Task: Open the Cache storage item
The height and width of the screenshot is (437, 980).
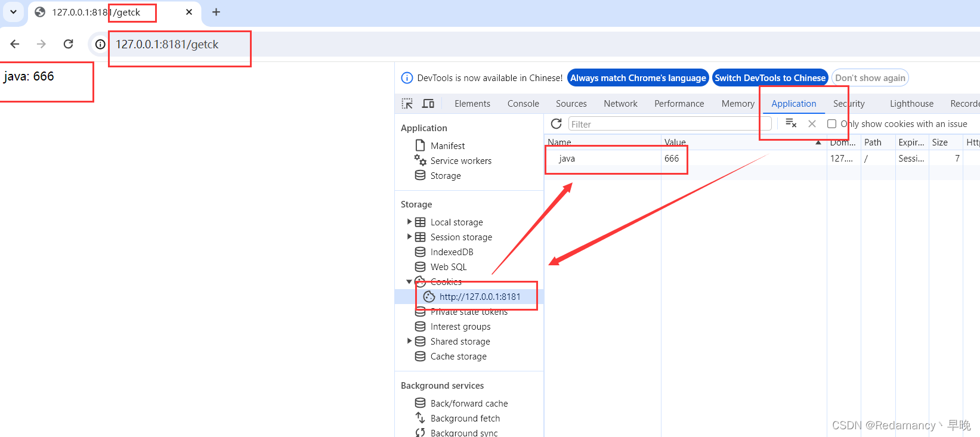Action: [x=458, y=357]
